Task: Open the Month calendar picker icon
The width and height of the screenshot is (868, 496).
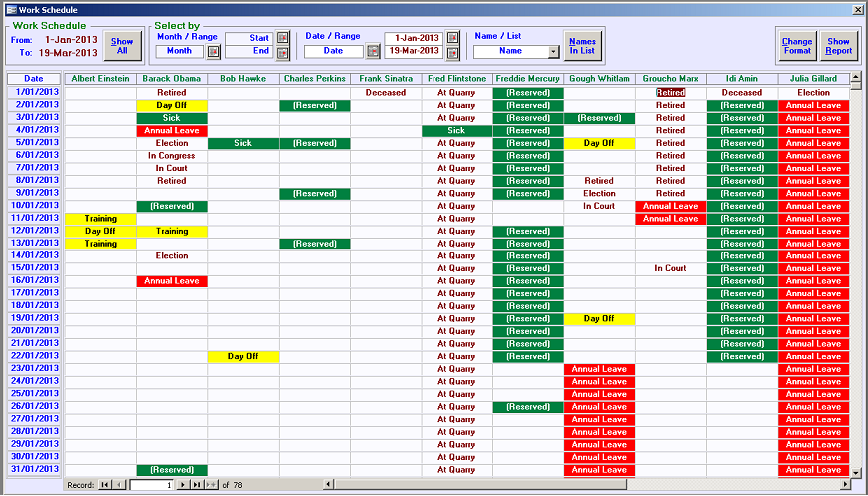Action: point(213,52)
